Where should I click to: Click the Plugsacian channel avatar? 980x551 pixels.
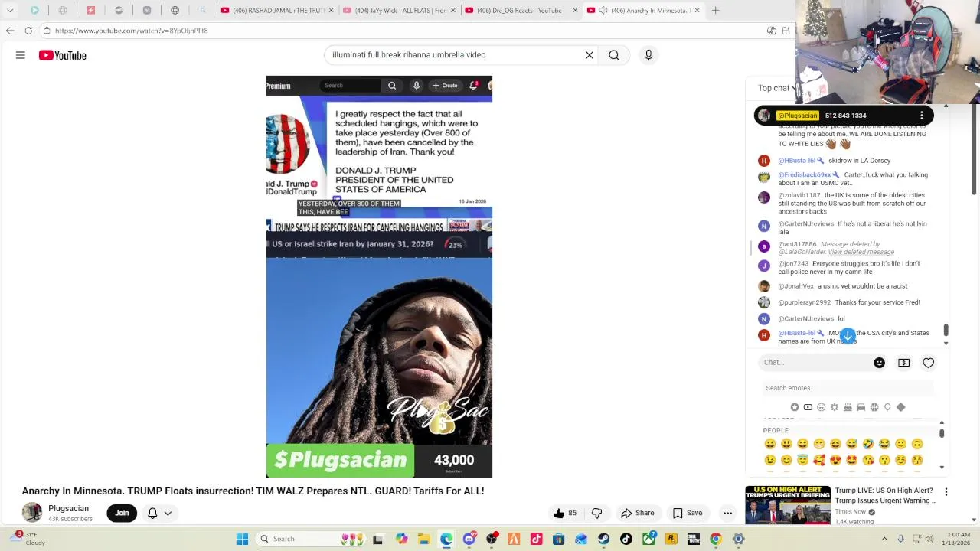point(32,513)
